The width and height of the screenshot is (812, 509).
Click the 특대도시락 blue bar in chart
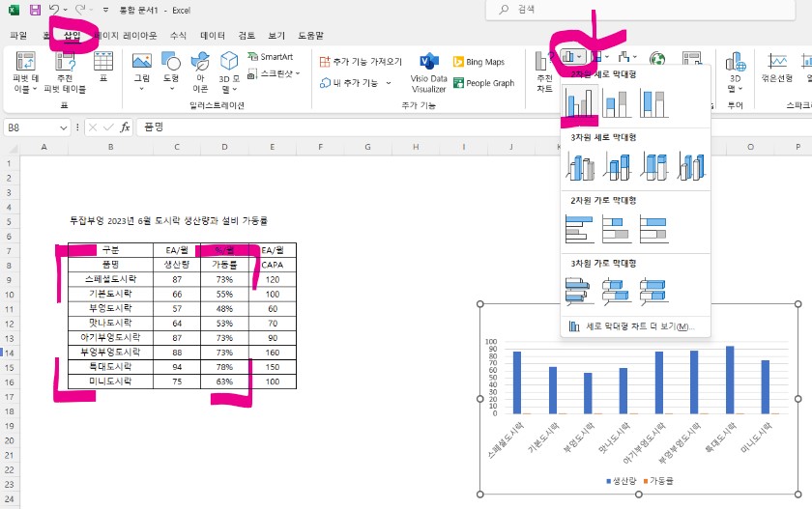(x=730, y=381)
